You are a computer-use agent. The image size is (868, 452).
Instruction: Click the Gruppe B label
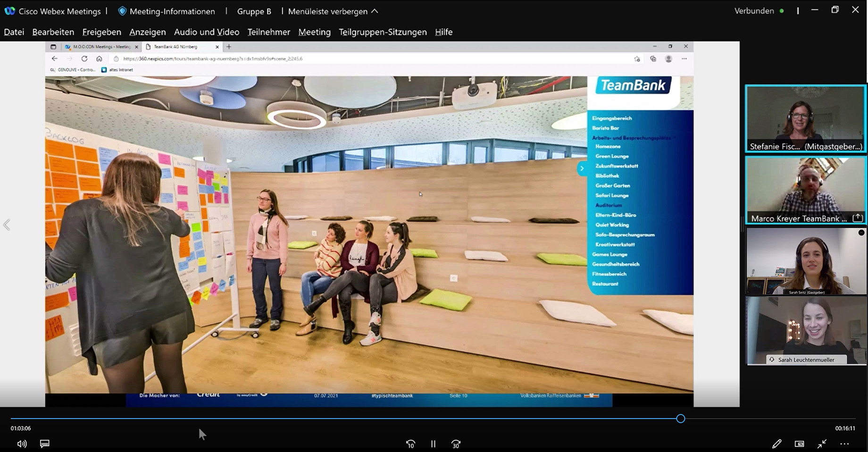(254, 11)
